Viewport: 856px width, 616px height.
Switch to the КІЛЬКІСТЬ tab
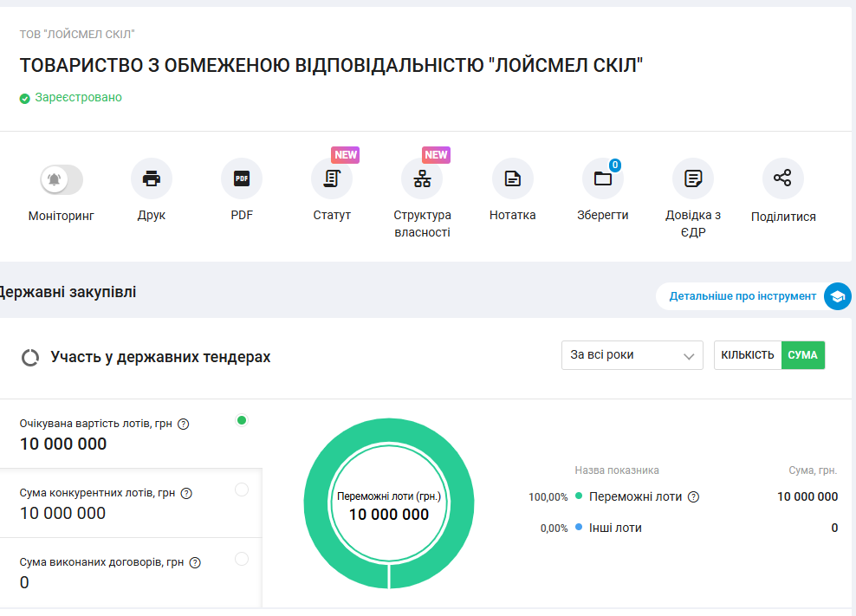(x=748, y=355)
